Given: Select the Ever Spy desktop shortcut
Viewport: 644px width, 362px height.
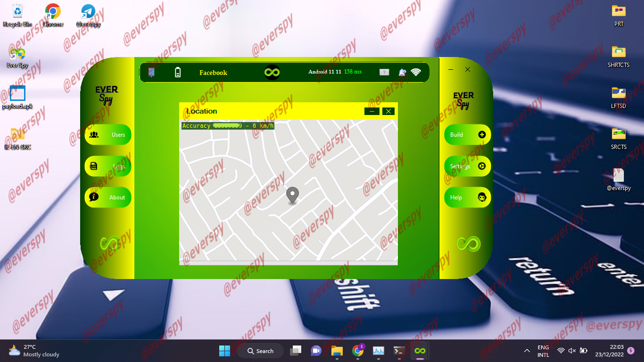Looking at the screenshot, I should coord(17,57).
